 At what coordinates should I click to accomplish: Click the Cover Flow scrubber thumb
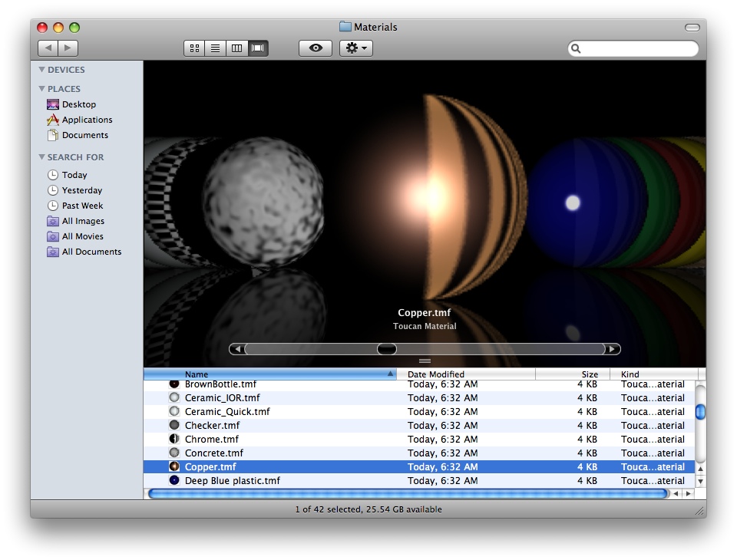(x=387, y=349)
